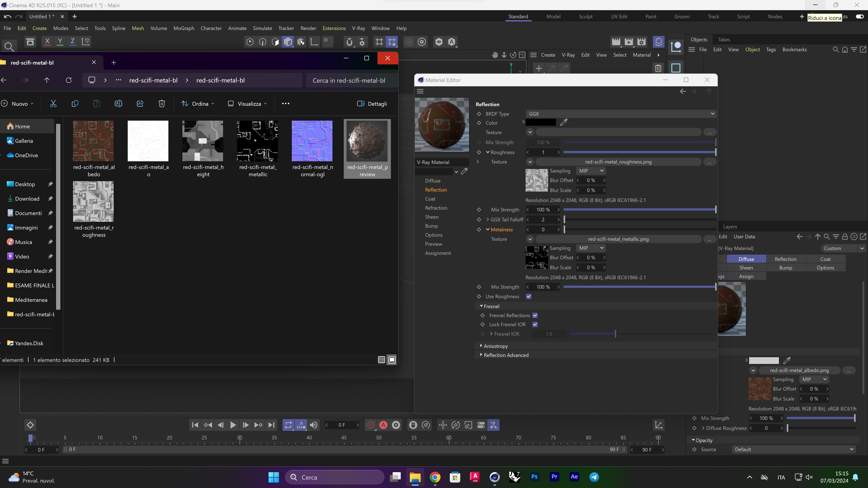868x488 pixels.
Task: Click the record keyframe icon
Action: [370, 425]
